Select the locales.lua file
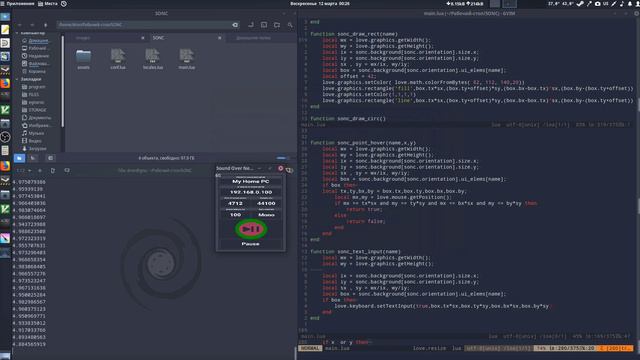The height and width of the screenshot is (360, 640). coord(153,59)
